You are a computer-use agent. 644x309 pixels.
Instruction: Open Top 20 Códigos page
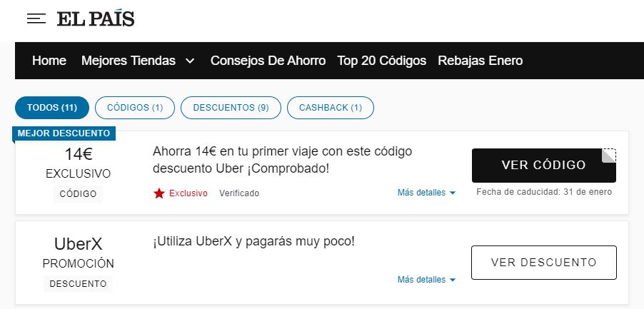click(381, 61)
